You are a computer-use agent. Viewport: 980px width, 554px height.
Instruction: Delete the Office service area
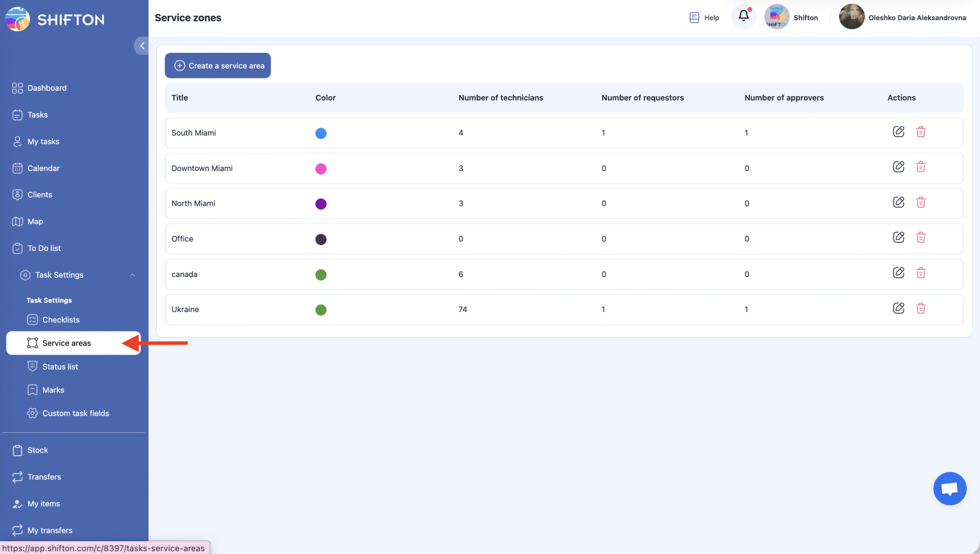(x=920, y=238)
